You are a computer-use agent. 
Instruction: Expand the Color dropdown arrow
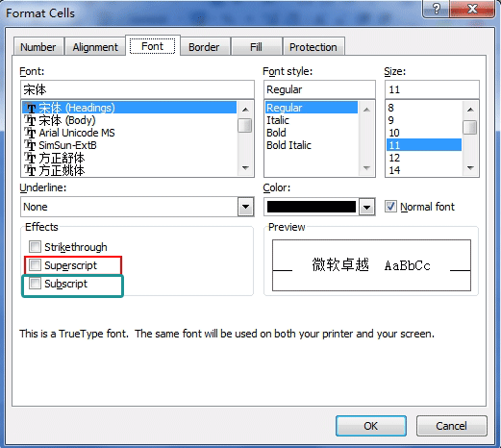366,207
